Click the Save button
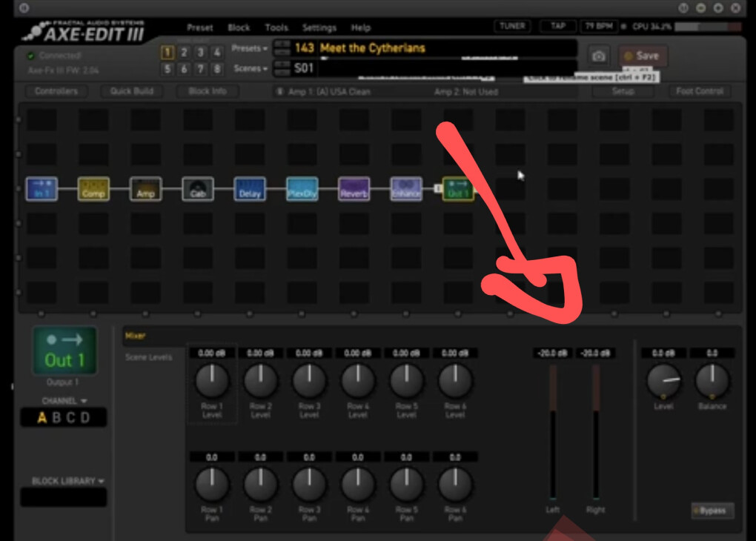The height and width of the screenshot is (541, 756). point(643,56)
